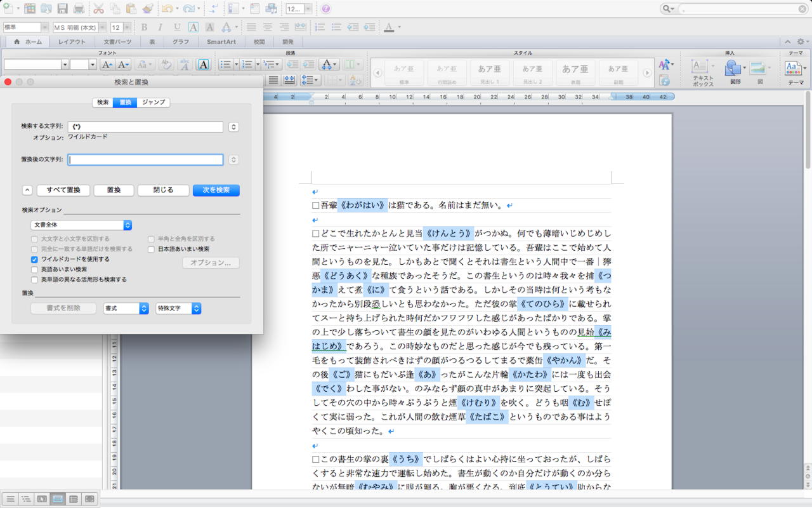Click the Cut scissors icon
The height and width of the screenshot is (508, 812).
[x=98, y=9]
